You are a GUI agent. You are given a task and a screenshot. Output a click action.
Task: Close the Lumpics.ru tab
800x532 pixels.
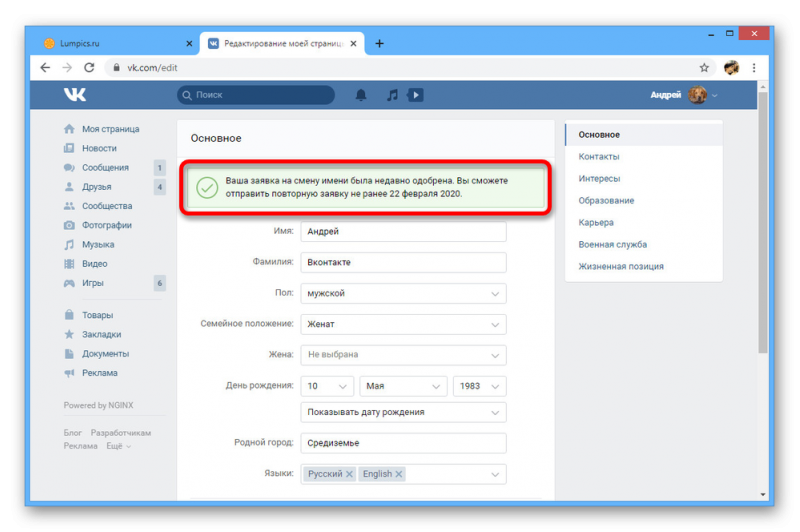[189, 43]
